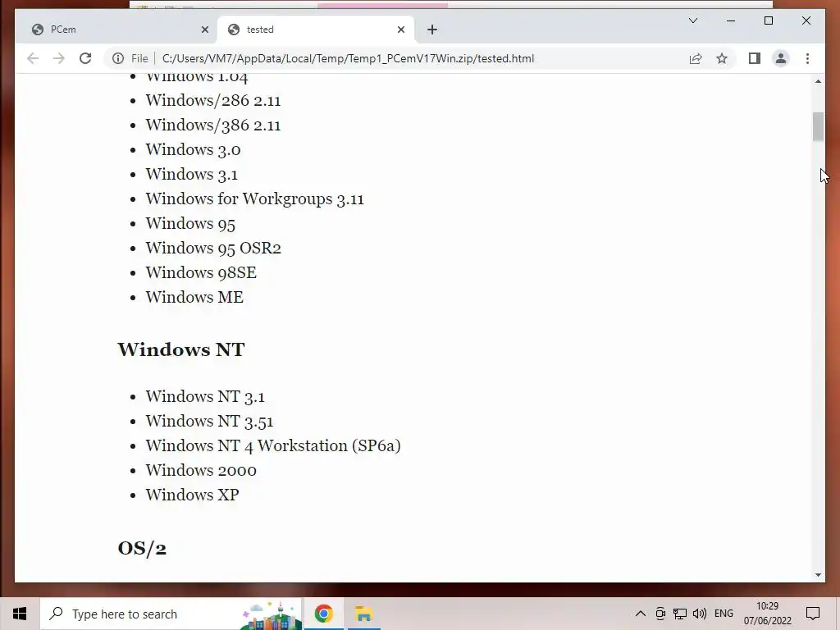Click the Windows NT 3.51 text
Image resolution: width=840 pixels, height=630 pixels.
pos(209,421)
